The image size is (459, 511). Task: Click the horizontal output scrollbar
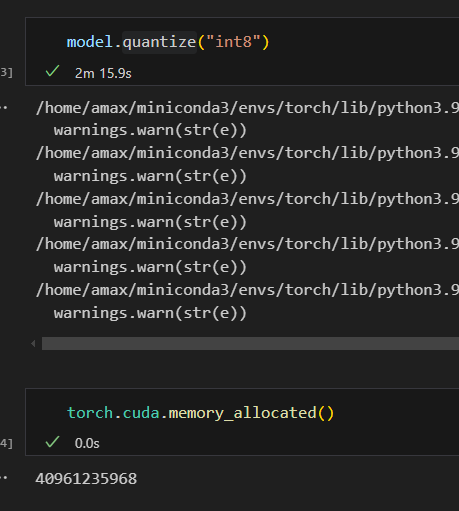coord(250,343)
